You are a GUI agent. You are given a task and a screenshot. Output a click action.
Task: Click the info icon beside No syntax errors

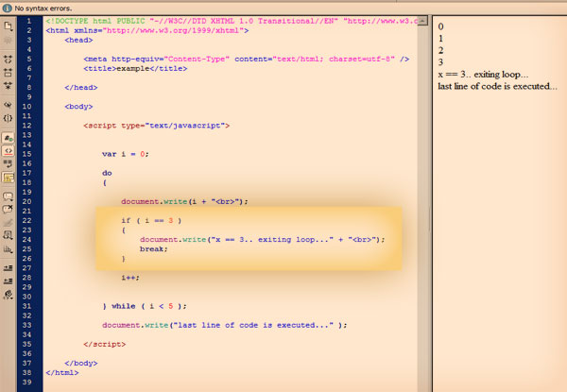[8, 8]
